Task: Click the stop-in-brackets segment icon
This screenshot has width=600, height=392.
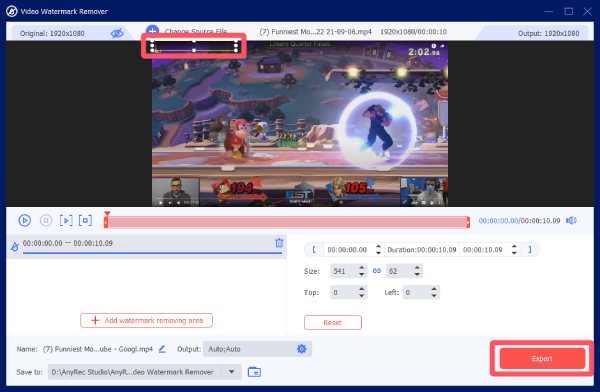Action: click(x=85, y=220)
